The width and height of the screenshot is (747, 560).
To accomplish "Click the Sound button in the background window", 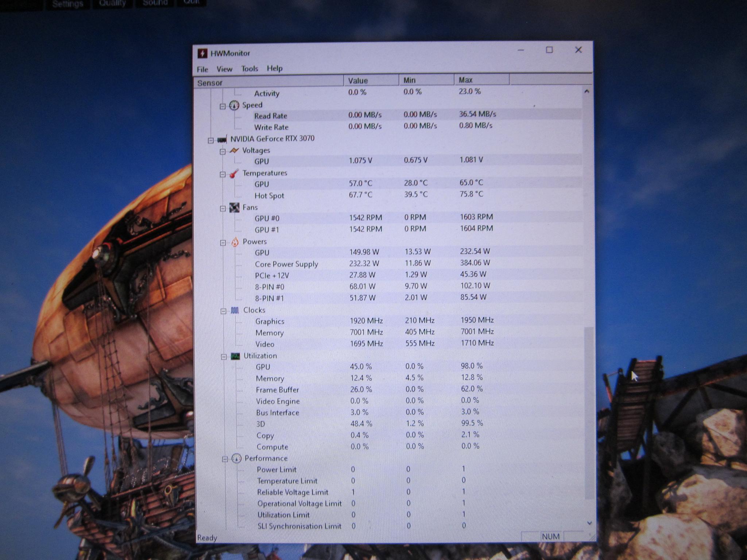I will (155, 3).
